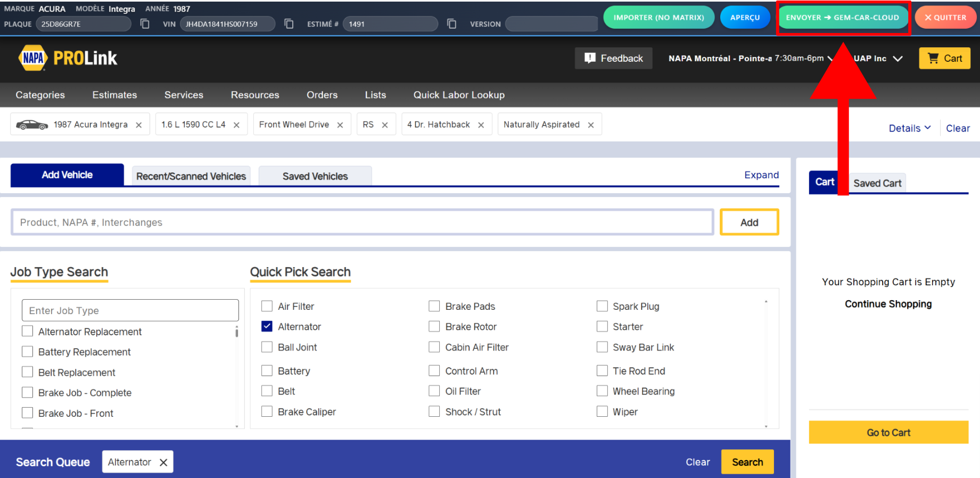The image size is (980, 478).
Task: Check the Brake Job - Complete job type
Action: pyautogui.click(x=27, y=392)
